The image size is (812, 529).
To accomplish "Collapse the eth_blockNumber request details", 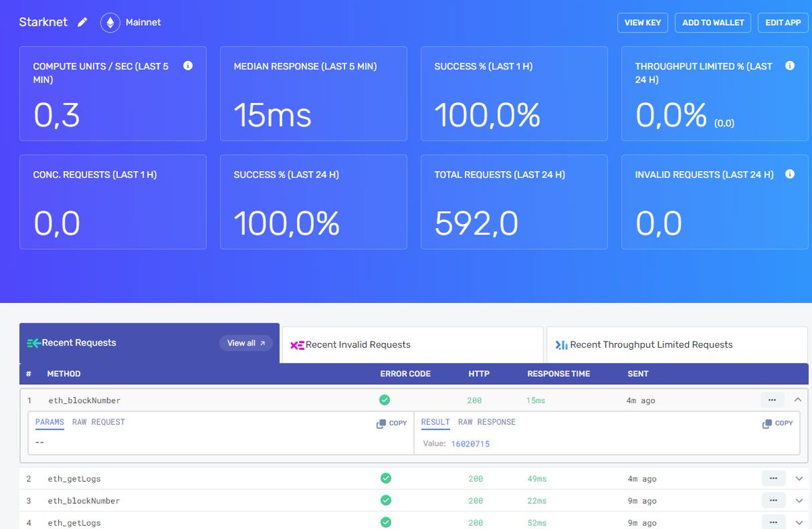I will coord(797,399).
